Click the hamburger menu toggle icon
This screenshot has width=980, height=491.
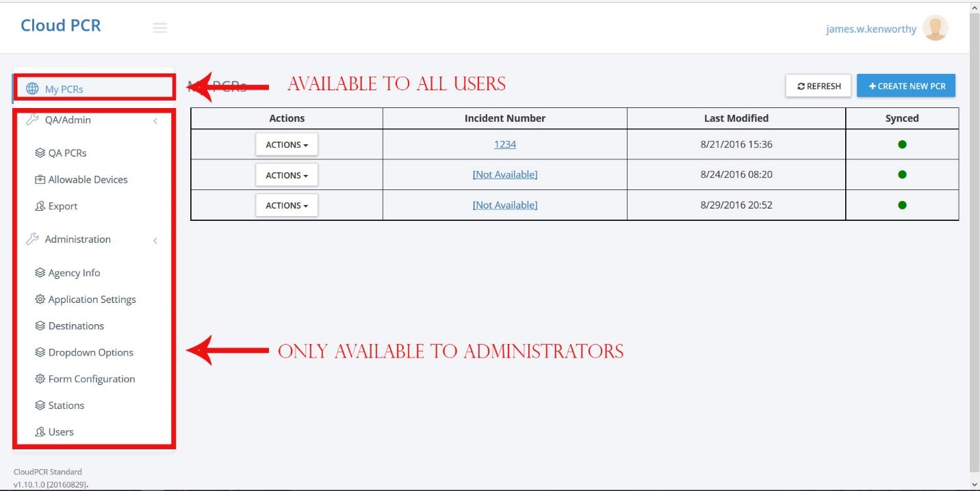(160, 27)
